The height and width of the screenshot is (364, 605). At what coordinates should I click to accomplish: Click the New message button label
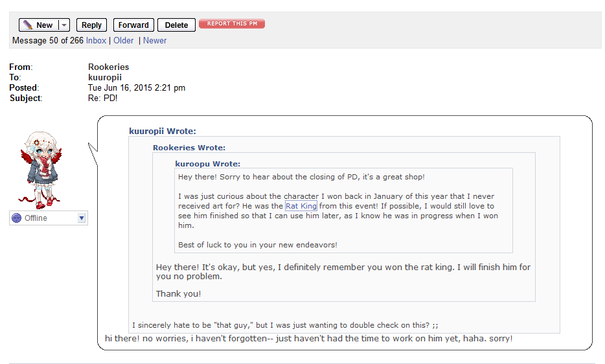pyautogui.click(x=45, y=25)
